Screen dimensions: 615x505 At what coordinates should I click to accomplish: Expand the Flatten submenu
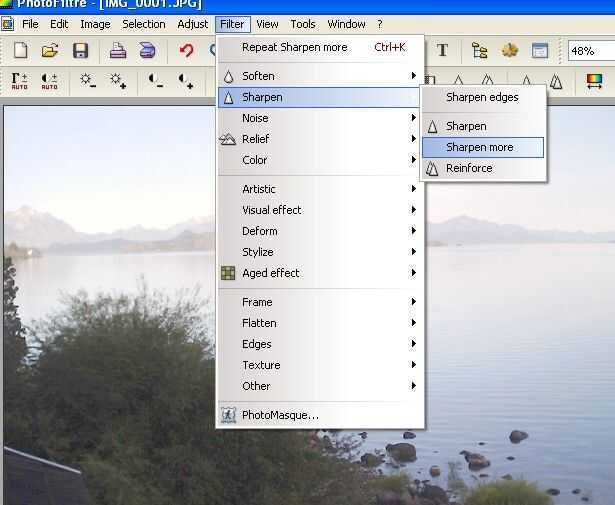(x=320, y=323)
